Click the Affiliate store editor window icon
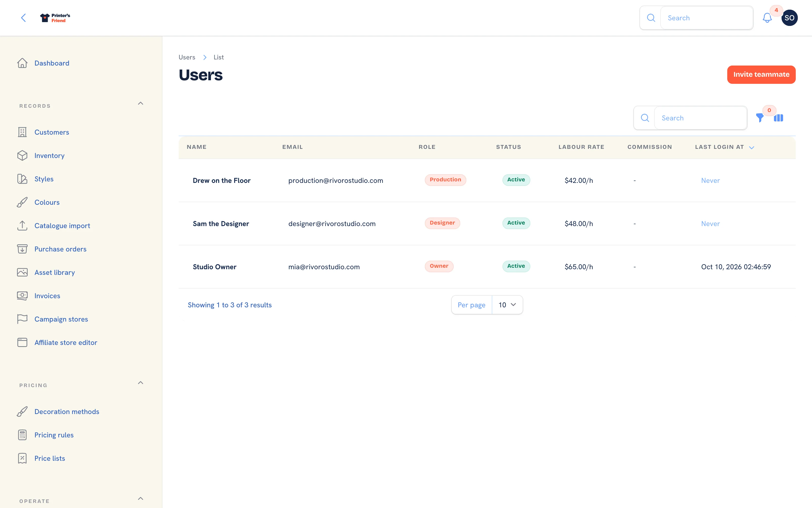 pos(23,342)
